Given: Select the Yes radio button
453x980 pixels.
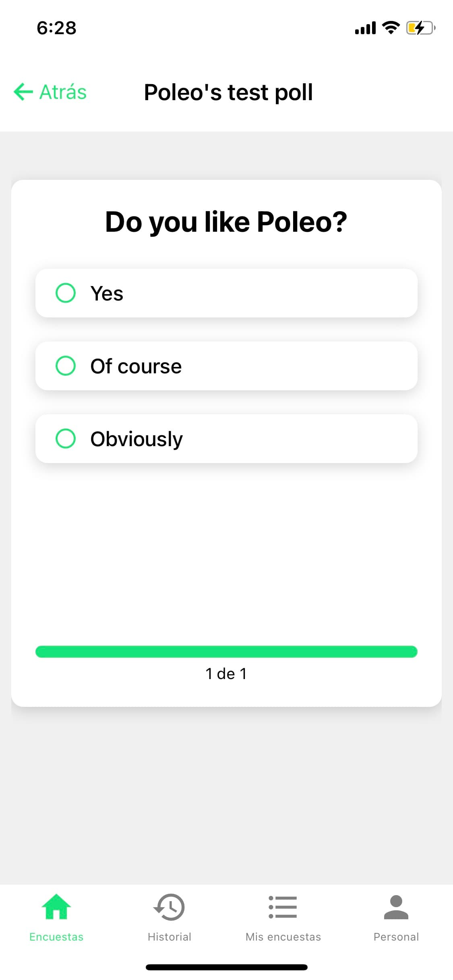Looking at the screenshot, I should (x=66, y=293).
